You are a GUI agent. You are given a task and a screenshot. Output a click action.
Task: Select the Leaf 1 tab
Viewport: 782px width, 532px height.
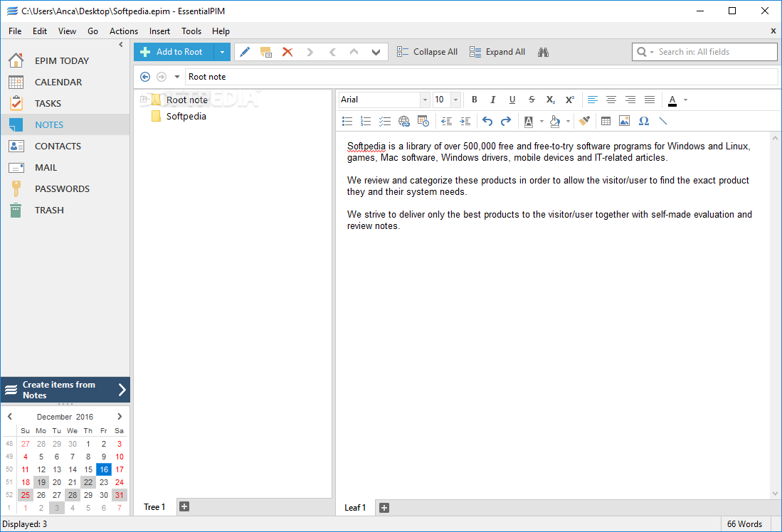pyautogui.click(x=355, y=508)
